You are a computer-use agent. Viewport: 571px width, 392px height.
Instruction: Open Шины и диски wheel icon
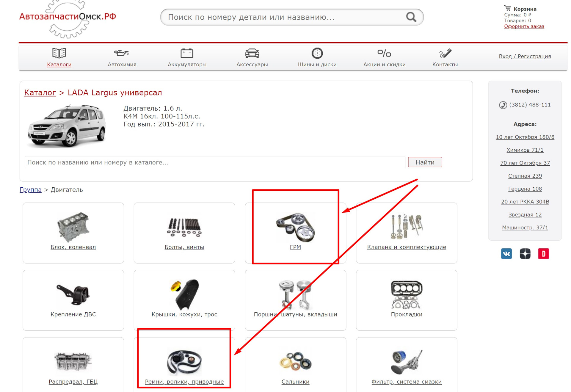(317, 53)
